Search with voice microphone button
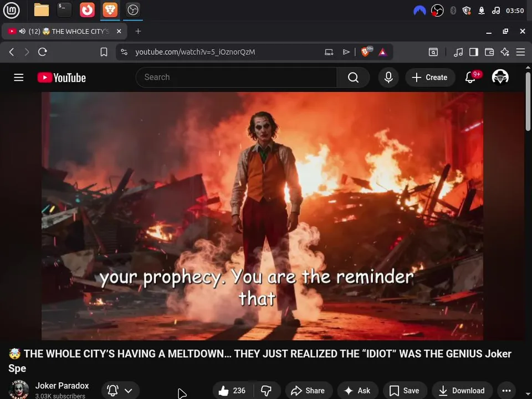Screen dimensions: 532x399 (x=388, y=78)
